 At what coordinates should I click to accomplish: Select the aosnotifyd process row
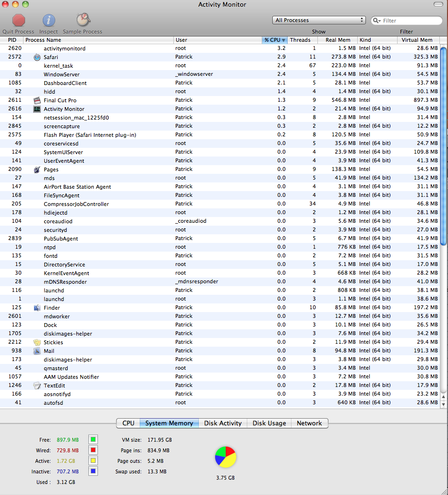coord(220,394)
